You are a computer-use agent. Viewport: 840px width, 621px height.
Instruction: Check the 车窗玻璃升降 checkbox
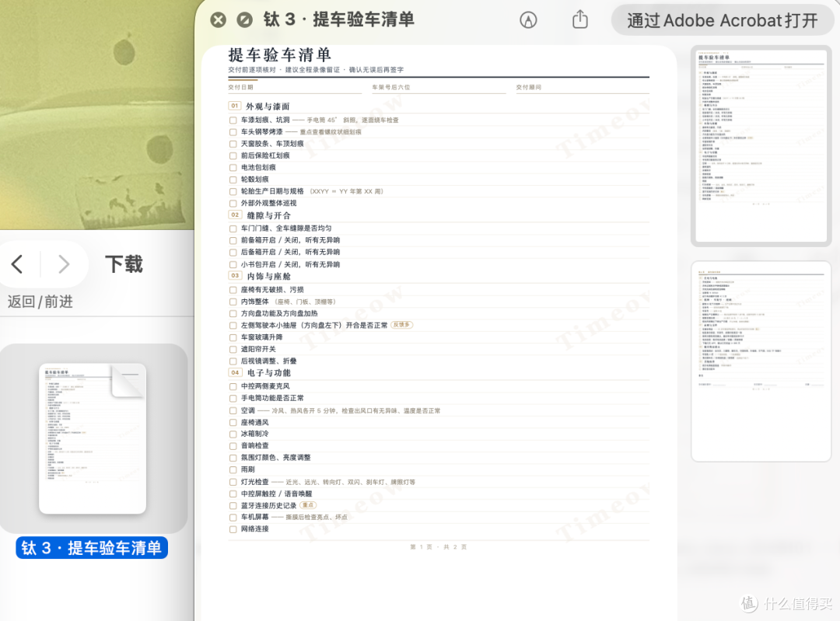click(233, 338)
